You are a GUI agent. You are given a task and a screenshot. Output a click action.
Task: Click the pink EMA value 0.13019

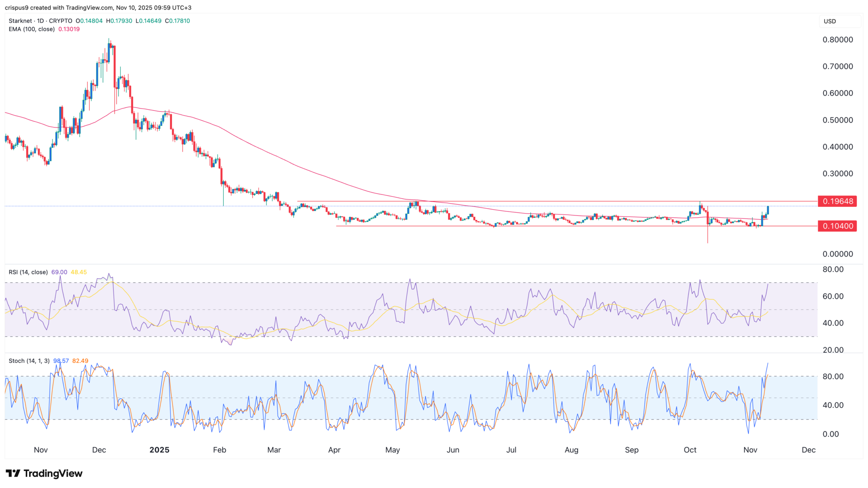[69, 29]
